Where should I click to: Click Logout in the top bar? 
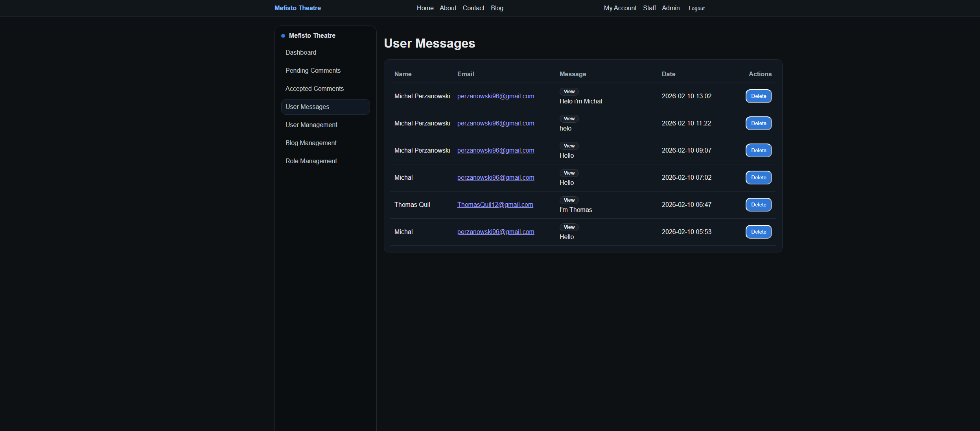click(x=696, y=8)
